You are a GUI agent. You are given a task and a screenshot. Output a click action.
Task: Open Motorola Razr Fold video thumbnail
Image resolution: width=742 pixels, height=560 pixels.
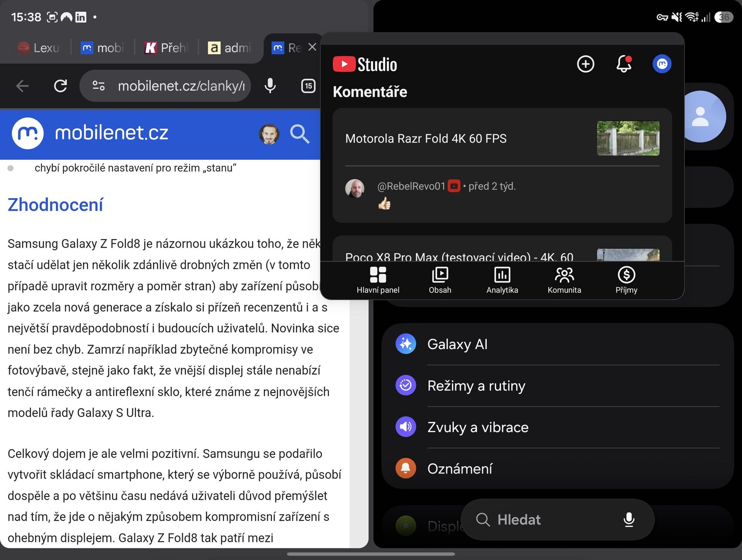point(628,138)
